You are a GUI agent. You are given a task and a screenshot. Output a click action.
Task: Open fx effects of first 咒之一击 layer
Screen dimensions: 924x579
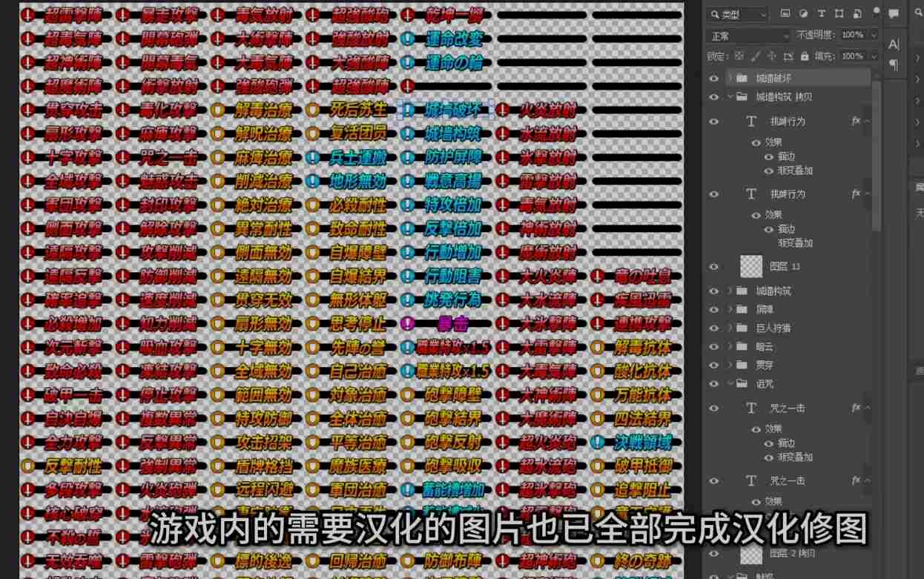856,408
